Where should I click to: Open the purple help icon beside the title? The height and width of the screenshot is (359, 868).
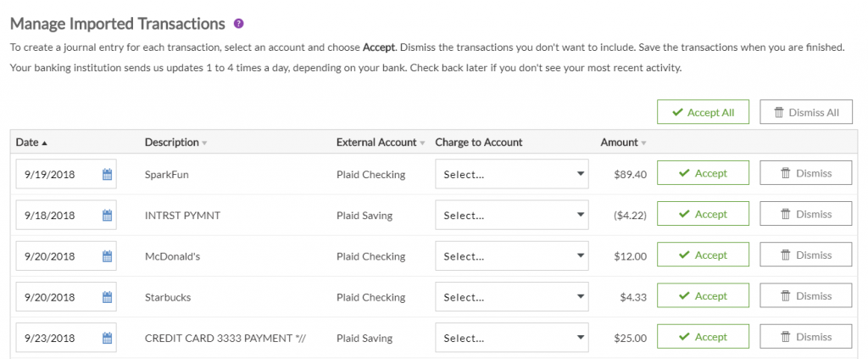pos(238,24)
